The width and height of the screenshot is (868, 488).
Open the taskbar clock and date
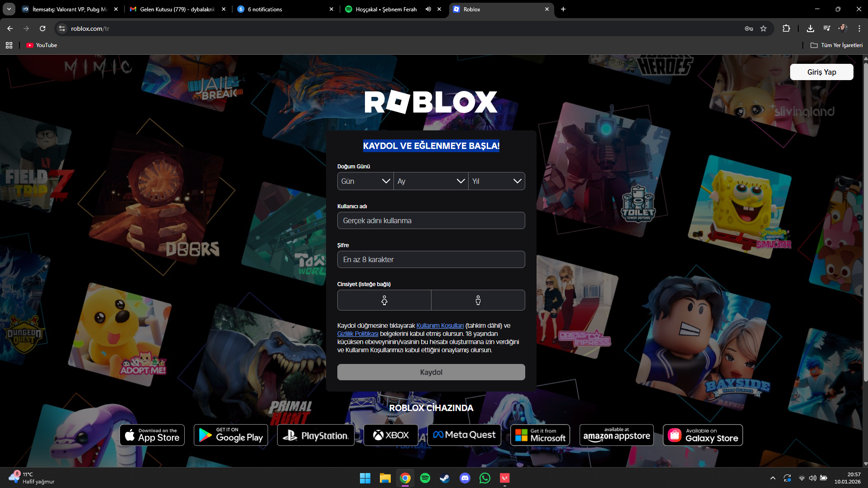point(848,478)
